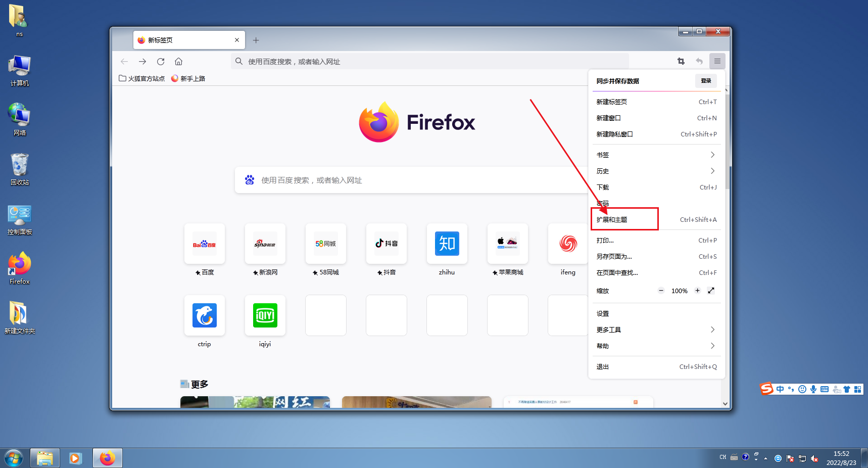The image size is (868, 468).
Task: Choose 在页面中查找... in the menu
Action: pyautogui.click(x=657, y=273)
